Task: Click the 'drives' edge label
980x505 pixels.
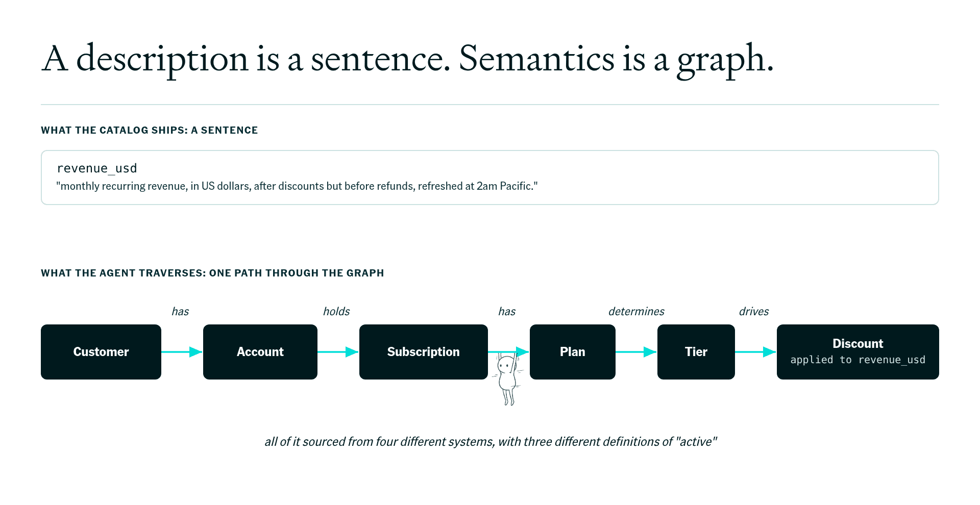Action: coord(754,311)
